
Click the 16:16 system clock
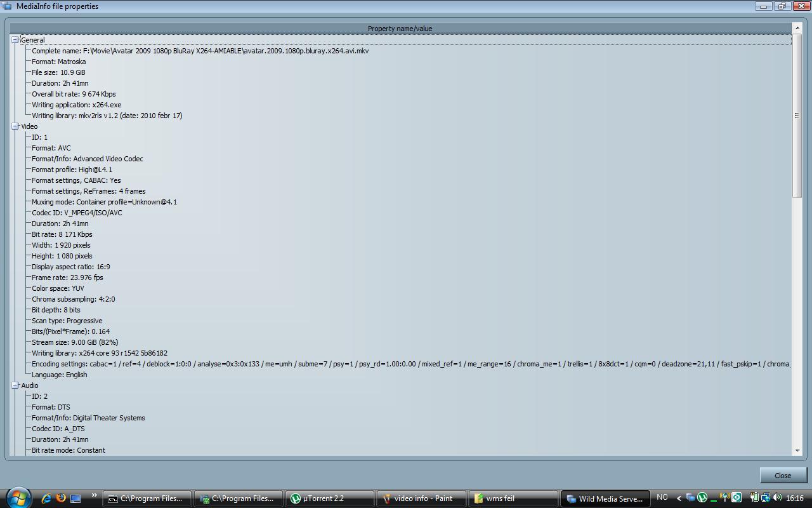tap(795, 498)
